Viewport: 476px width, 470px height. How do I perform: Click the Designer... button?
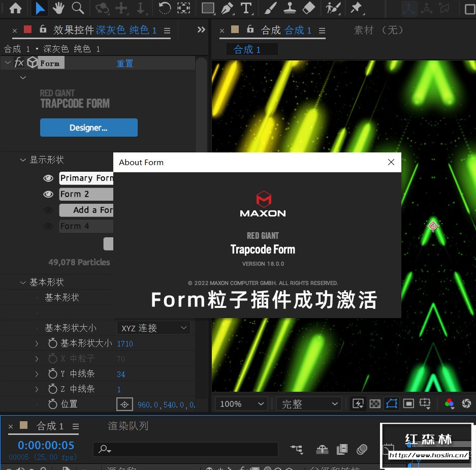(88, 128)
